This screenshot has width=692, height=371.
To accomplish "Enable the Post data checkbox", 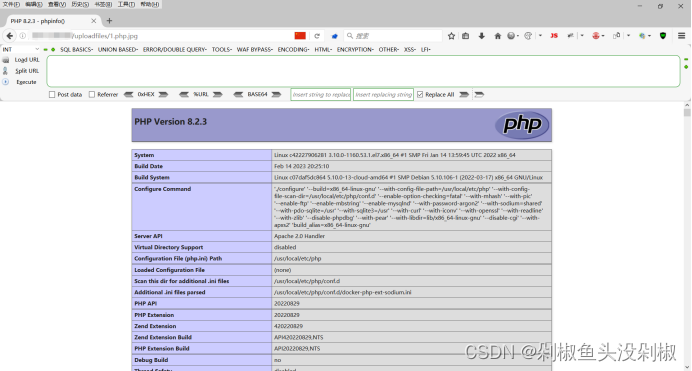I will click(52, 94).
